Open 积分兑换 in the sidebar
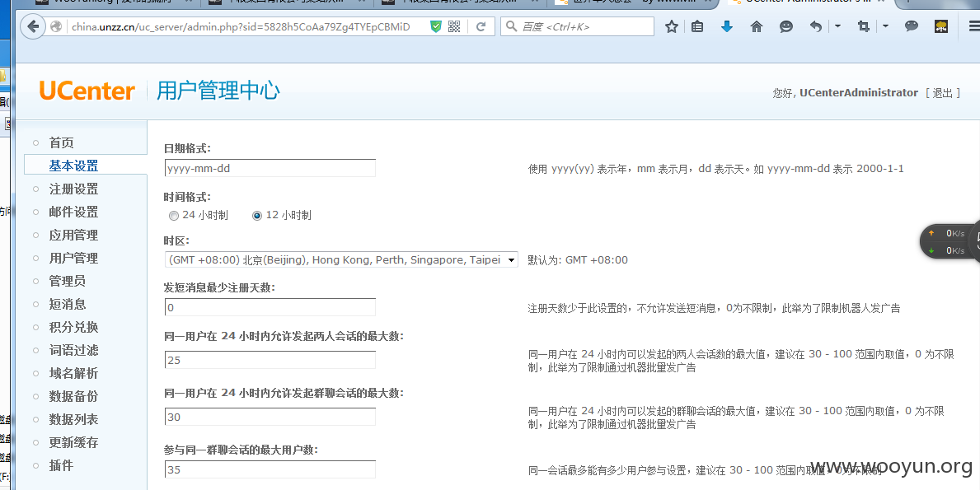Viewport: 980px width, 490px height. click(73, 328)
